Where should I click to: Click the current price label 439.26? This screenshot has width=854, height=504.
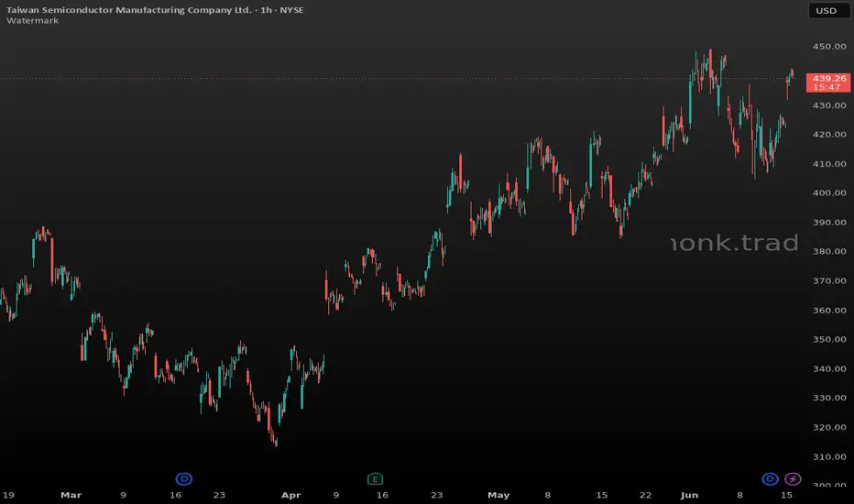pos(828,82)
